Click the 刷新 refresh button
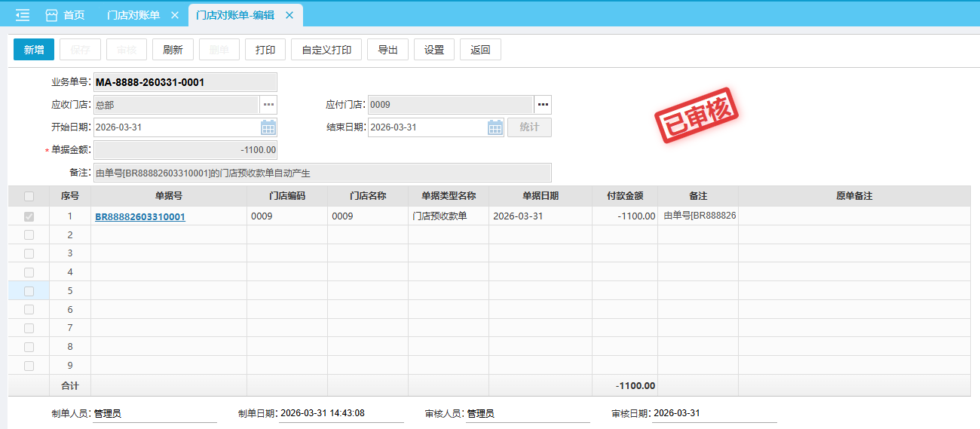Viewport: 980px width, 429px height. click(x=173, y=50)
